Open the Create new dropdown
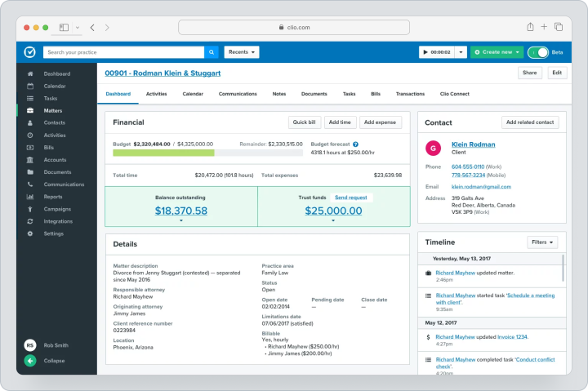 coord(497,52)
